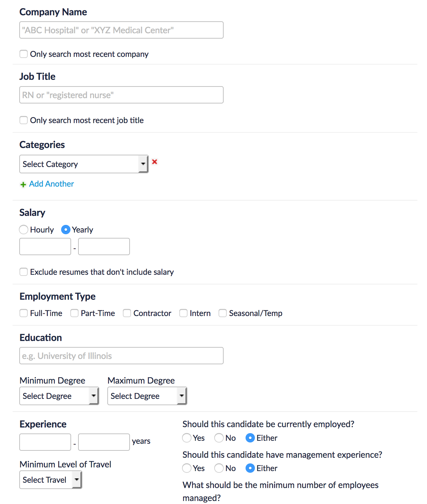Select the Hourly salary radio button
This screenshot has height=504, width=427.
point(24,230)
